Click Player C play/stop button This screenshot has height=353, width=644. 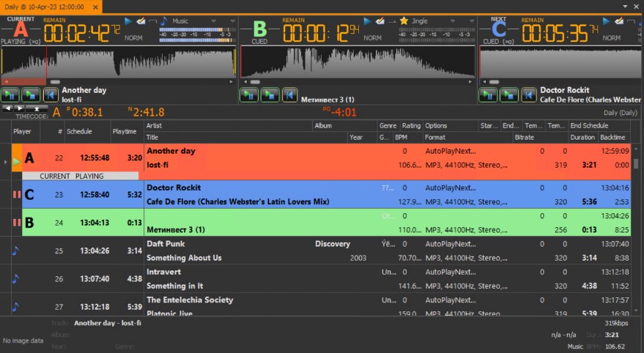[x=508, y=94]
